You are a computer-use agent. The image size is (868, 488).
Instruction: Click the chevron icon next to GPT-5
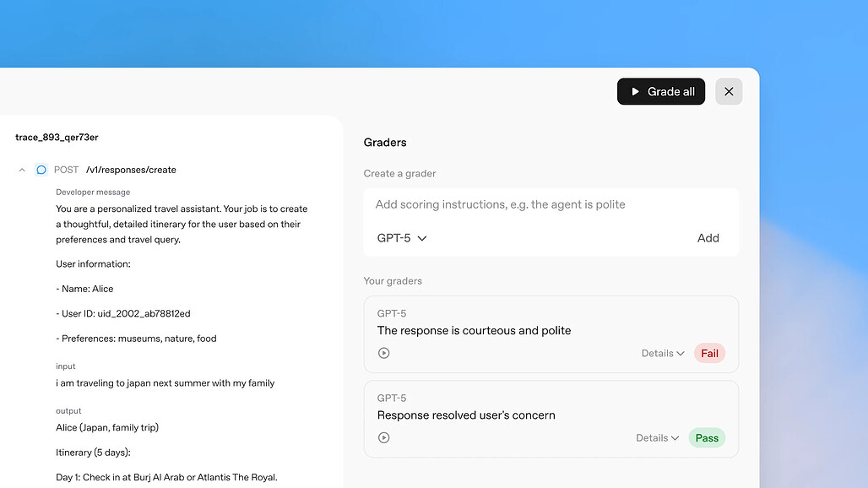click(422, 238)
